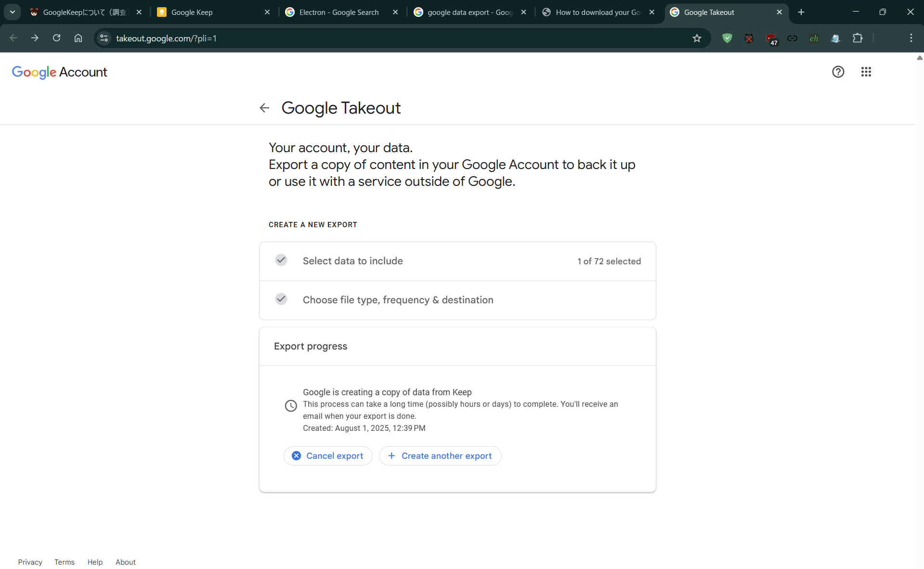
Task: Click the Export progress header
Action: 311,346
